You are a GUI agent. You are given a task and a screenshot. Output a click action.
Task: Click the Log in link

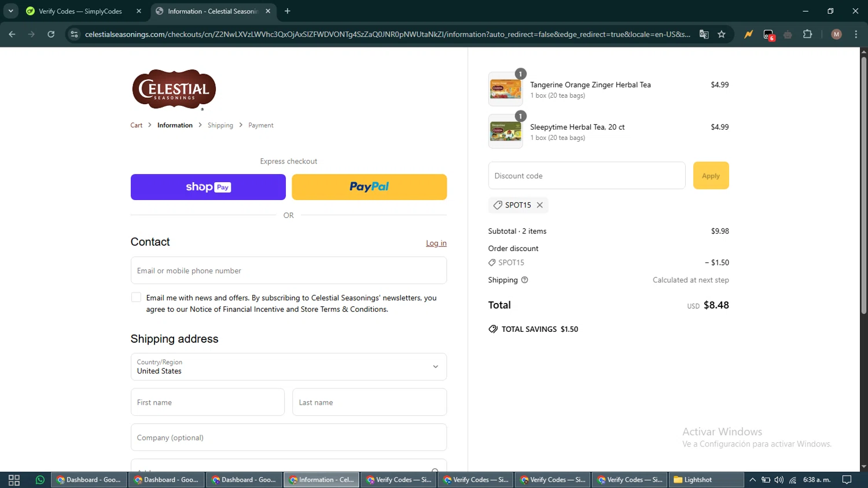point(436,243)
